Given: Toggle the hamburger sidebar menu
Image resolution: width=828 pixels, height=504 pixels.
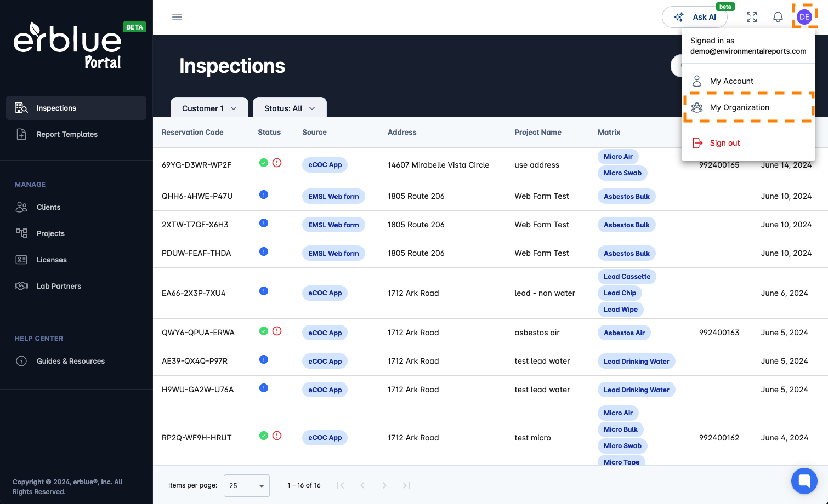Looking at the screenshot, I should tap(177, 17).
